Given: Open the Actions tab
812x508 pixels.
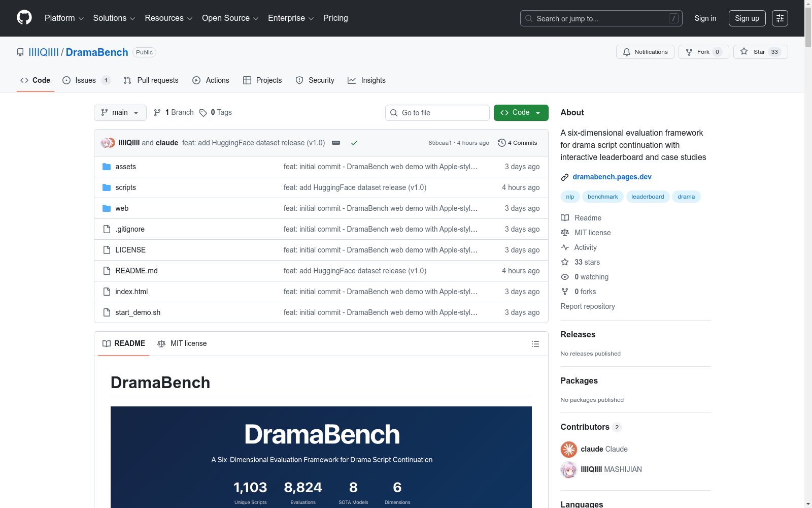Looking at the screenshot, I should (x=211, y=80).
